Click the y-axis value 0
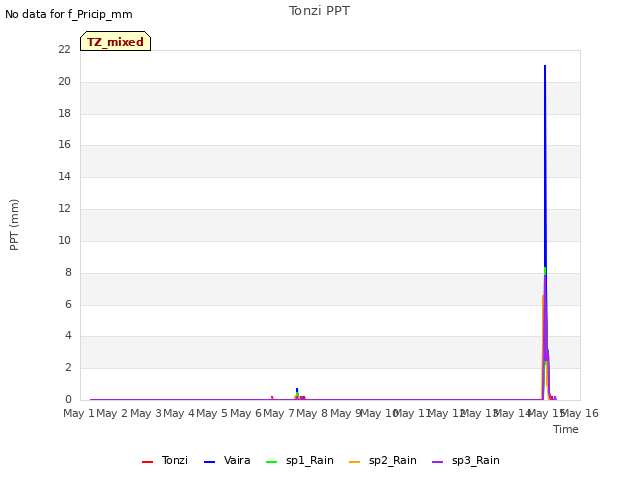 pos(68,399)
